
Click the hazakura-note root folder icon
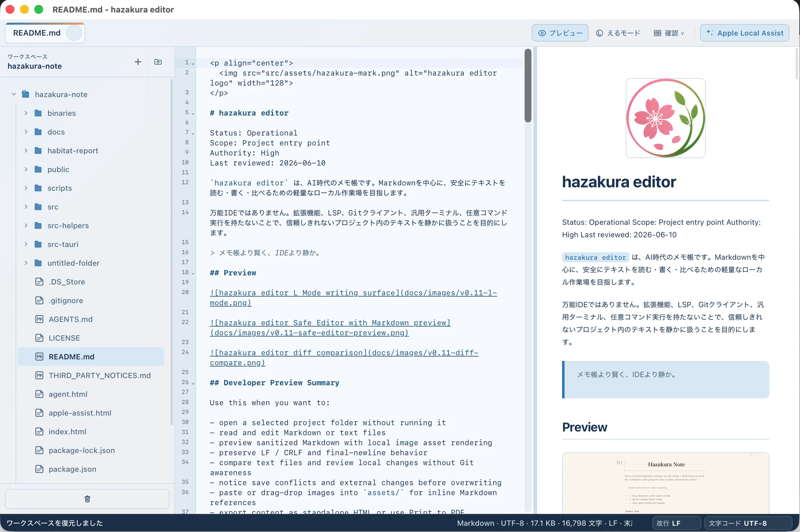point(25,94)
